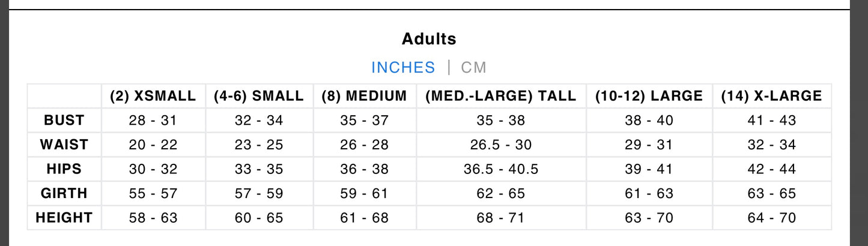Screen dimensions: 868x246
Task: Select the LARGE bust value 38 - 40
Action: tap(649, 120)
